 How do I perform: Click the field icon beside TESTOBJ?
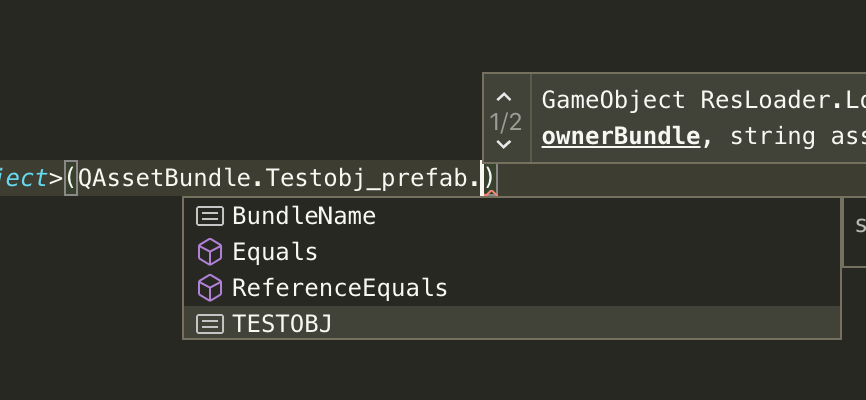[x=210, y=324]
